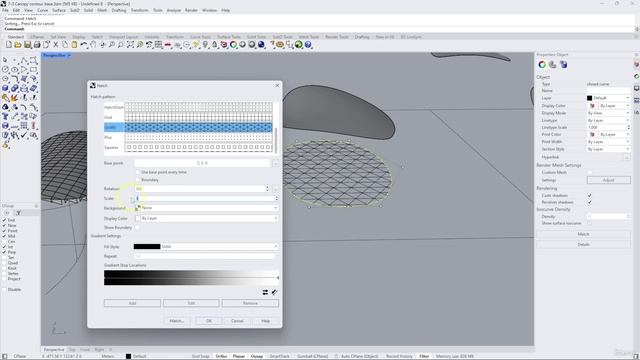Viewport: 640px width, 360px height.
Task: Open the Display Color By Layer dropdown in the Hatch dialog
Action: (207, 218)
